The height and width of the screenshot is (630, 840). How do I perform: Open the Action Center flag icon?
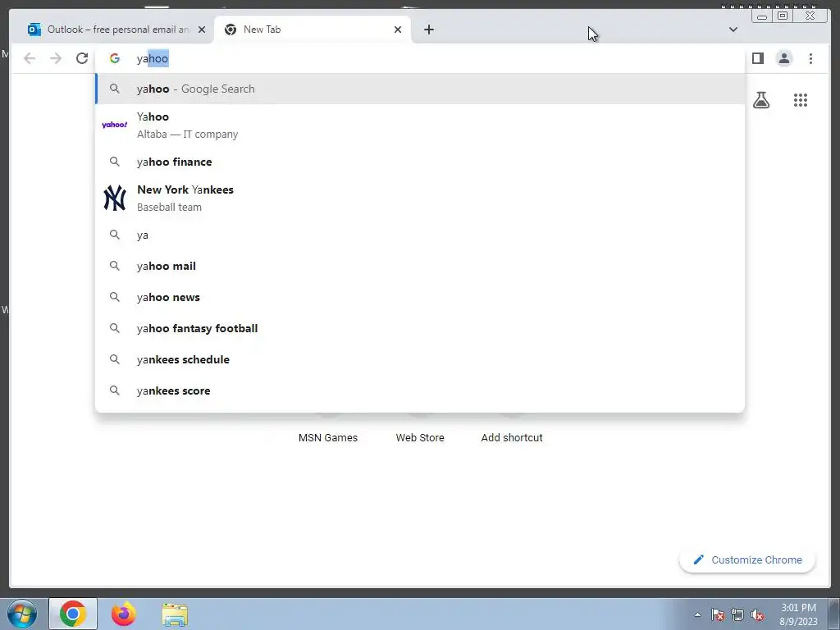click(717, 615)
